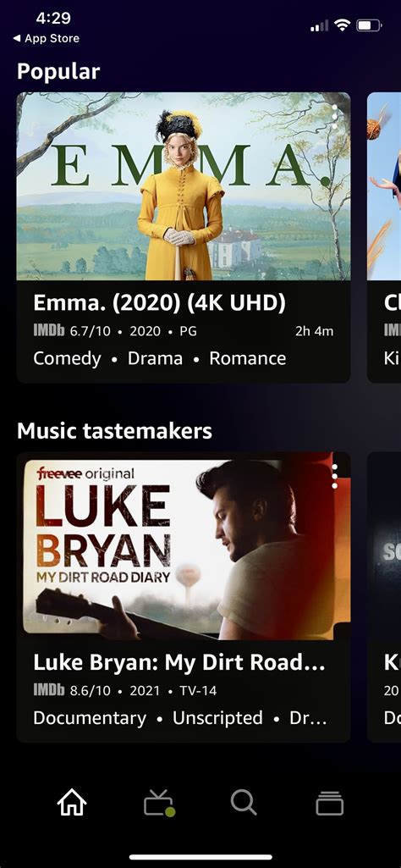Open the partially visible next Music tastemakers card
This screenshot has height=868, width=401.
coord(384,597)
